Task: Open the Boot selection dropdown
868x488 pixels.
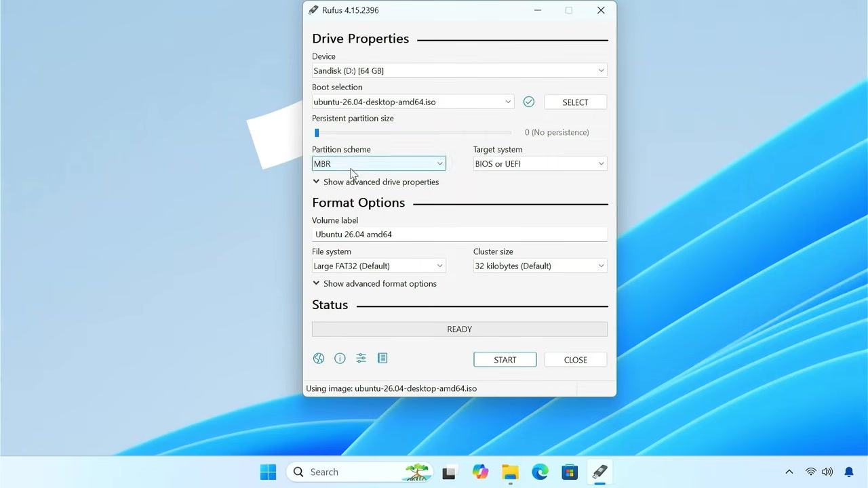Action: coord(413,102)
